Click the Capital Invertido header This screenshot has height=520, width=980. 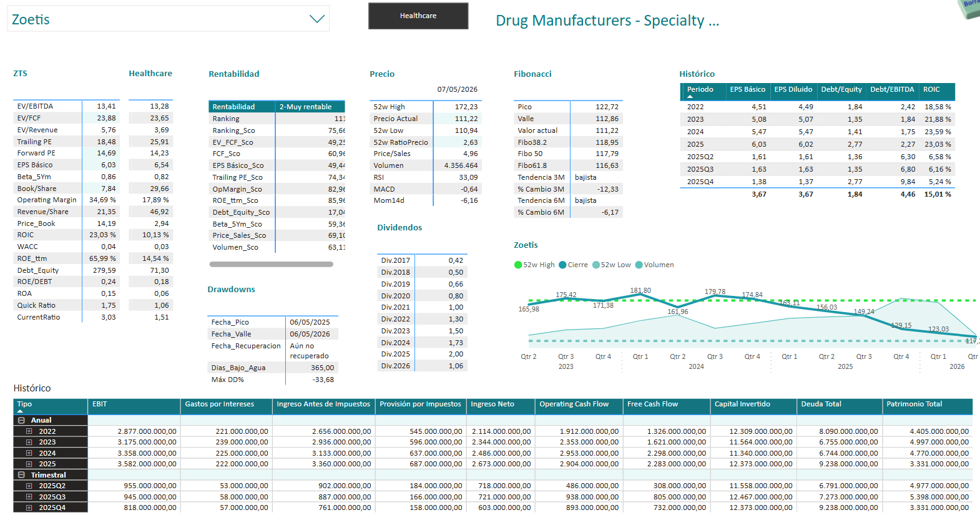pos(753,406)
